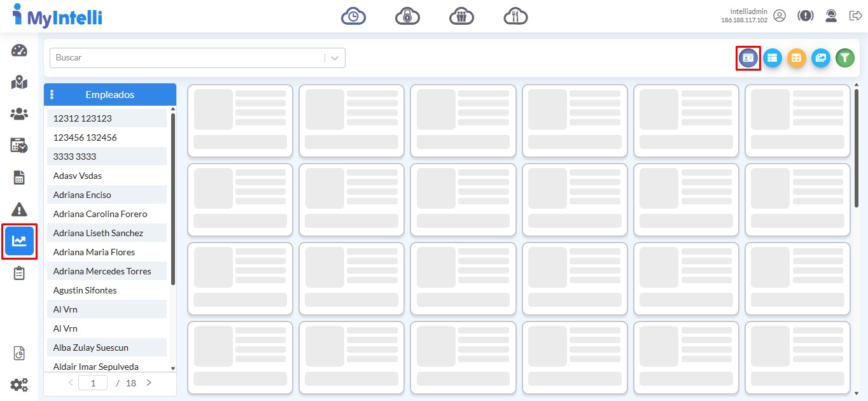Image resolution: width=868 pixels, height=401 pixels.
Task: Click the logout arrow icon
Action: tap(855, 16)
